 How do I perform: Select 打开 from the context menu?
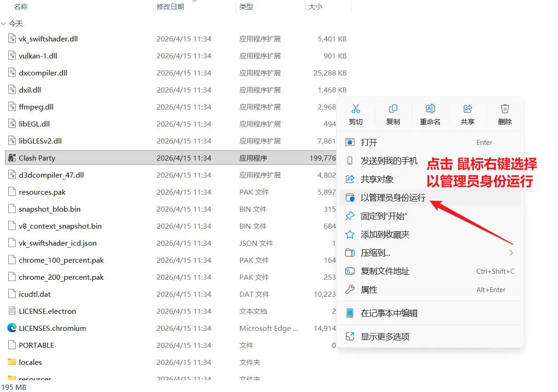367,142
